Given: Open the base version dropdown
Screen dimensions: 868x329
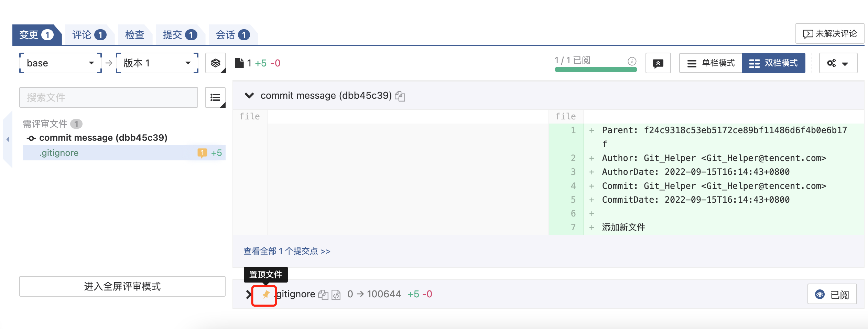Looking at the screenshot, I should pos(61,63).
